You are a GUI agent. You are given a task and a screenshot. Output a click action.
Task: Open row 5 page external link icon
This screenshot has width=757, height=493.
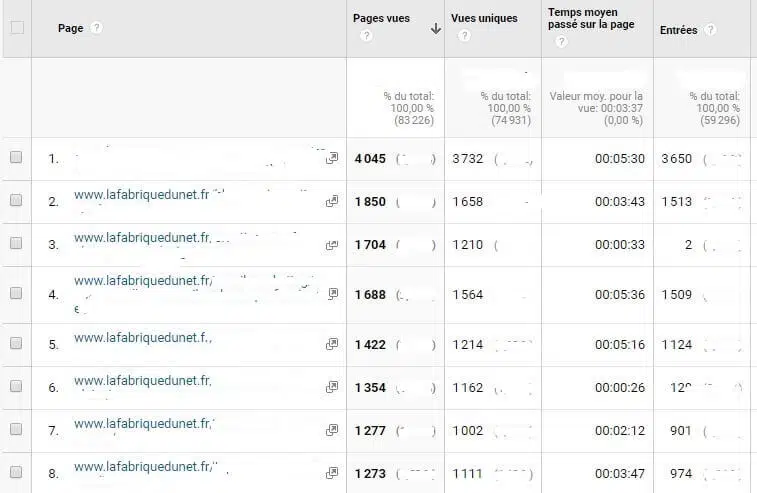pos(332,344)
